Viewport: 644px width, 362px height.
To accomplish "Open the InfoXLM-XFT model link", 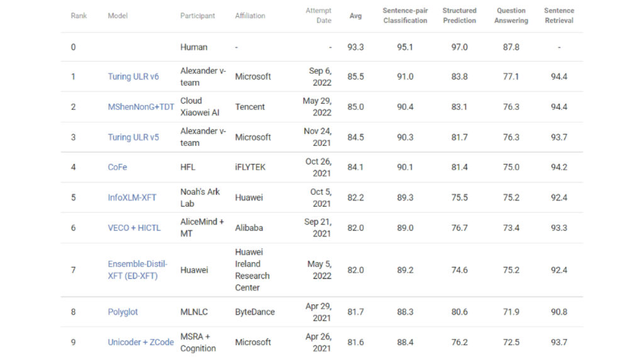I will coord(132,197).
